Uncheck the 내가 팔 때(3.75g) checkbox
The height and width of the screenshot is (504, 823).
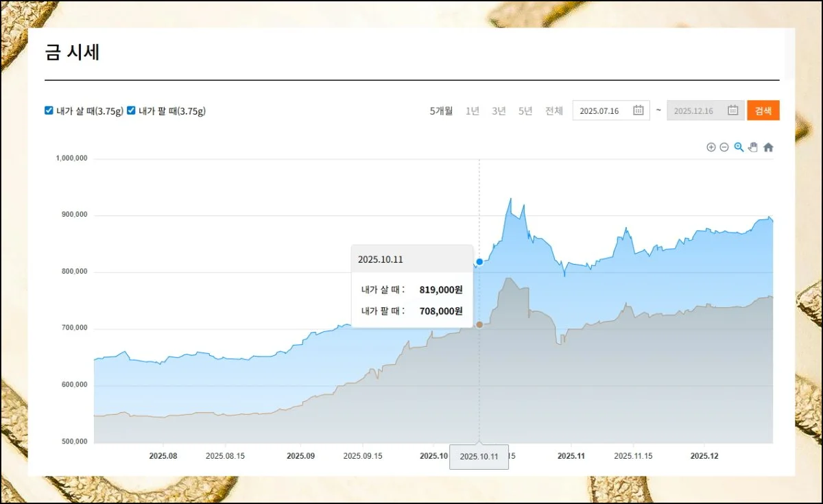coord(131,110)
